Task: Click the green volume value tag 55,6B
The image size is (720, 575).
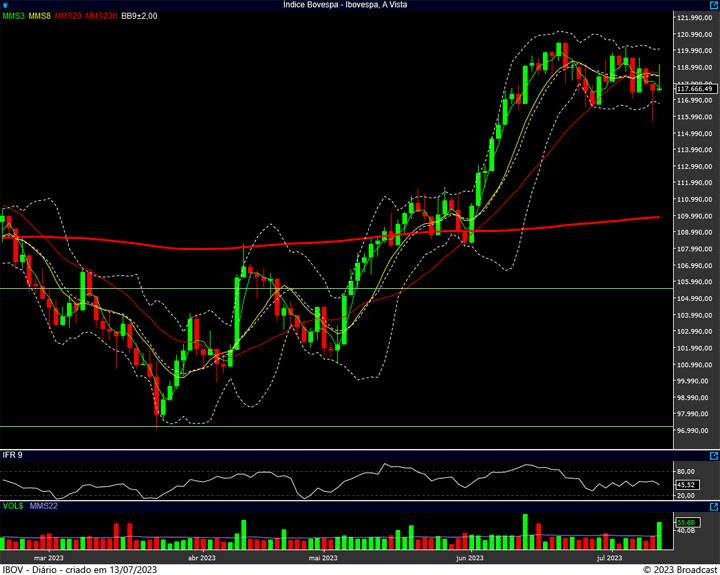Action: pyautogui.click(x=686, y=522)
